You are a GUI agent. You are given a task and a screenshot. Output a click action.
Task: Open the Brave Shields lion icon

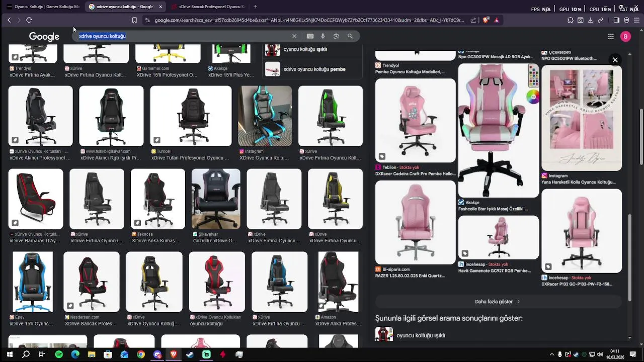(x=486, y=20)
